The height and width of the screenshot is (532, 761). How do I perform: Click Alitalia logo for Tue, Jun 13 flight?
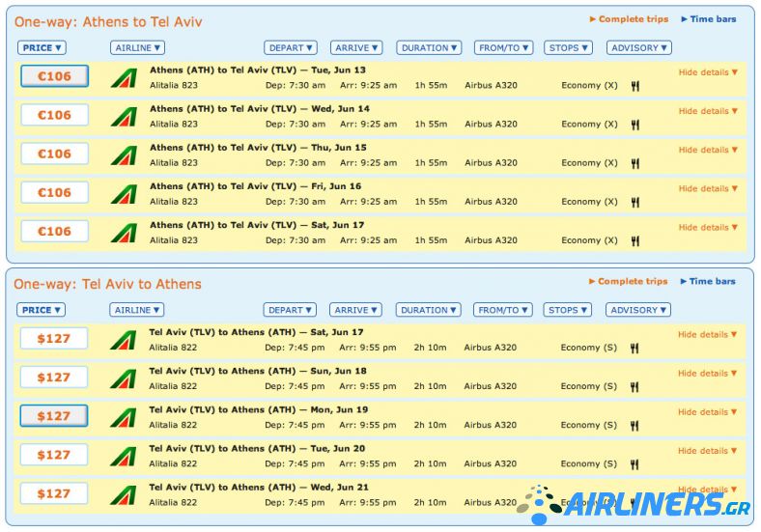point(124,78)
